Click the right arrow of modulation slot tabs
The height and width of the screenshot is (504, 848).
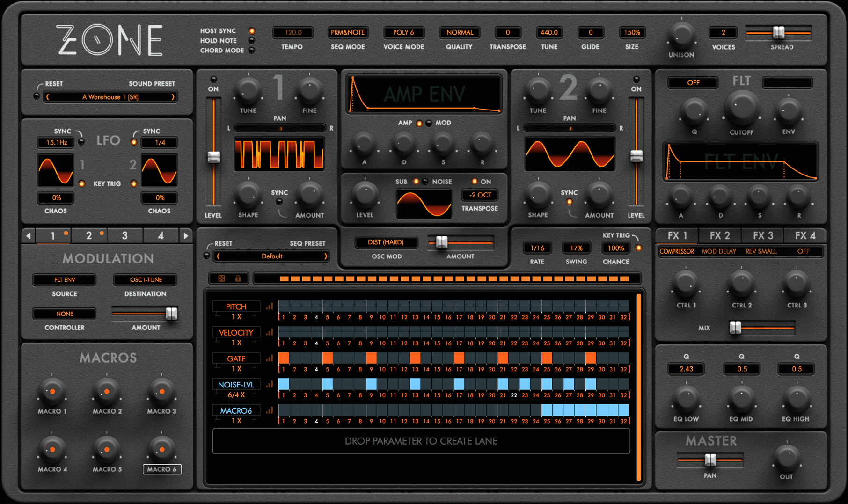pyautogui.click(x=186, y=236)
